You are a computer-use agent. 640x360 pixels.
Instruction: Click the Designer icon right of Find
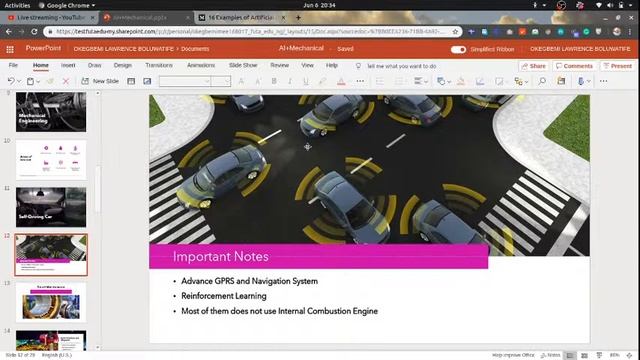562,81
